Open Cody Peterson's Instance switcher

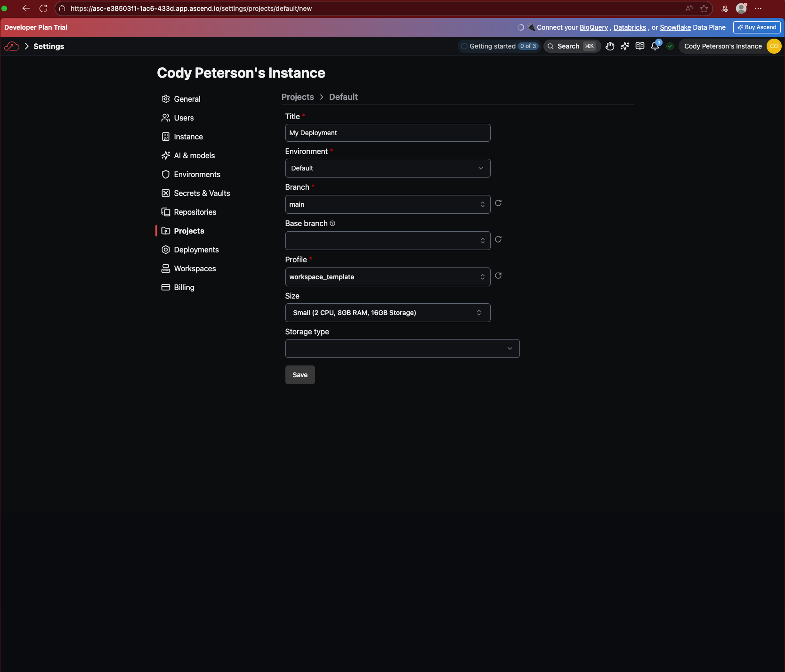(723, 46)
